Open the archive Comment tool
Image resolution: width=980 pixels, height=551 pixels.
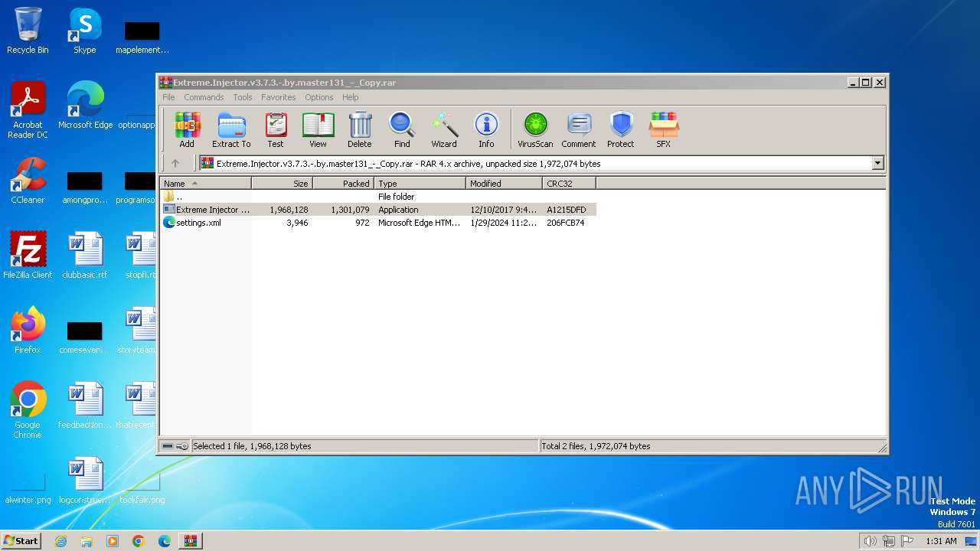coord(579,129)
